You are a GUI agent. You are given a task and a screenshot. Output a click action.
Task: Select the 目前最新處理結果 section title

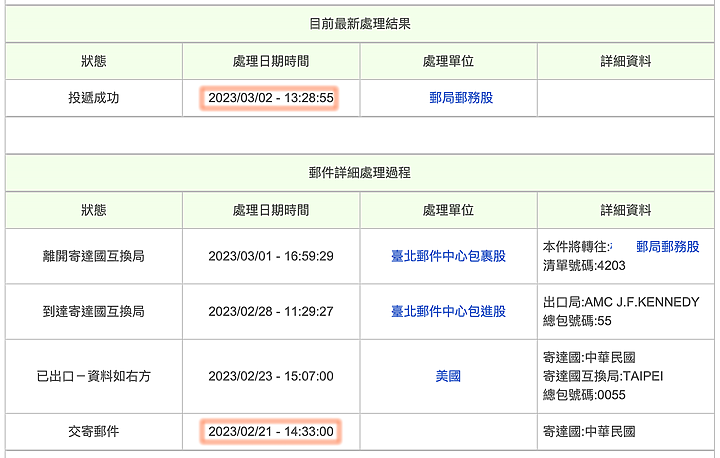point(360,24)
